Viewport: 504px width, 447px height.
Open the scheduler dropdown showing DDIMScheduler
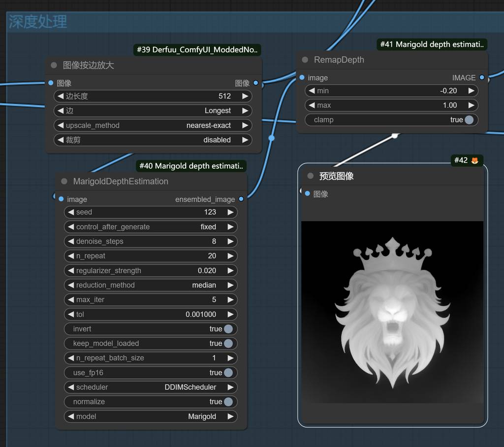[151, 387]
